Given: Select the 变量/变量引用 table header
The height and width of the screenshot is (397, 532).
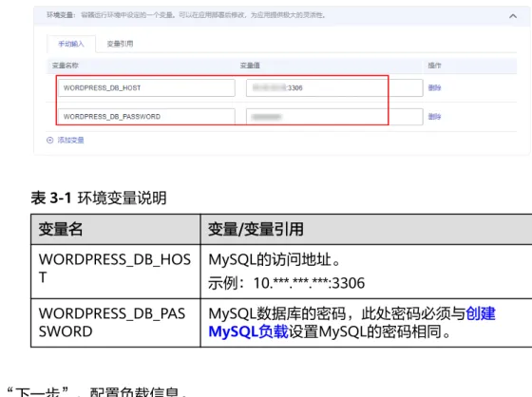Looking at the screenshot, I should pyautogui.click(x=367, y=229).
